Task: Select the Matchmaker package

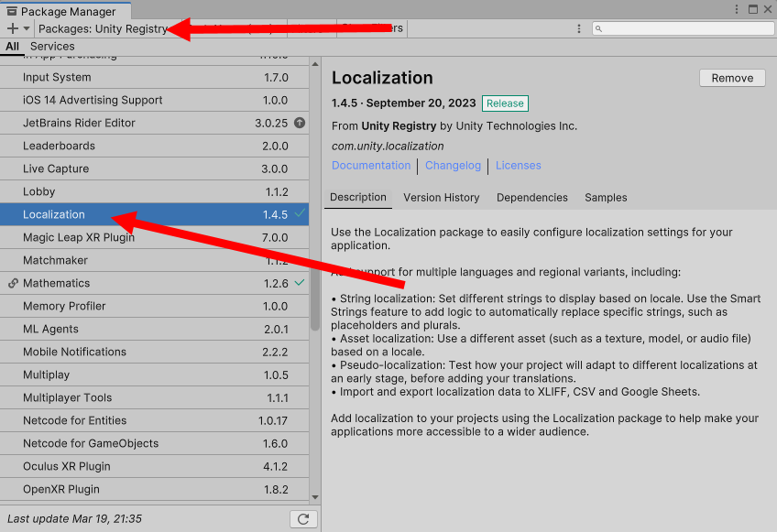Action: 154,260
